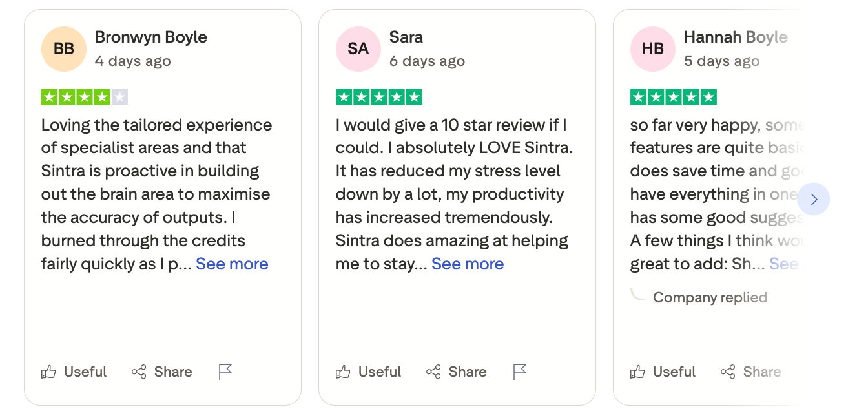Screen dimensions: 868x420
Task: Open Hannah Boyle's reviewer name
Action: click(x=736, y=37)
